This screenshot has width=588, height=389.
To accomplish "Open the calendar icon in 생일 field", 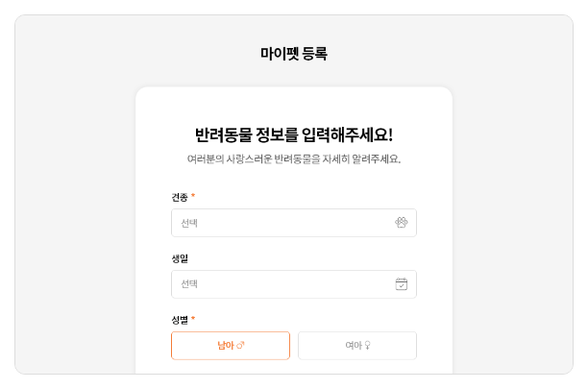I will (402, 284).
